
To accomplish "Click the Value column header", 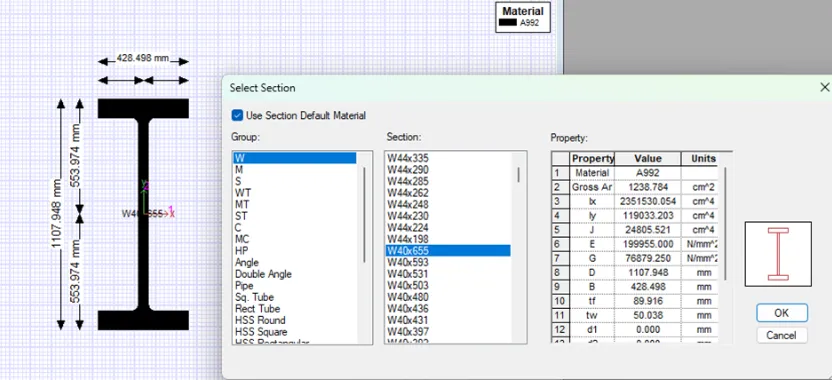I will (647, 159).
